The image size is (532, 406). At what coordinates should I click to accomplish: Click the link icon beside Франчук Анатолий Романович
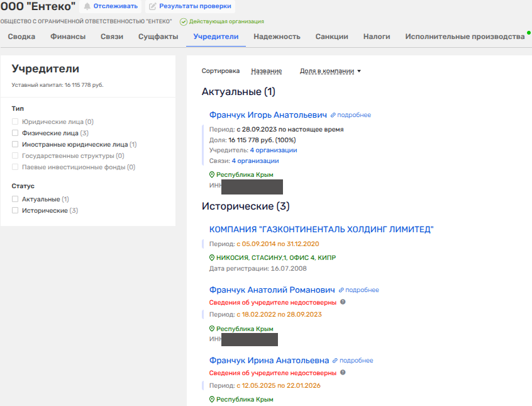pos(341,290)
